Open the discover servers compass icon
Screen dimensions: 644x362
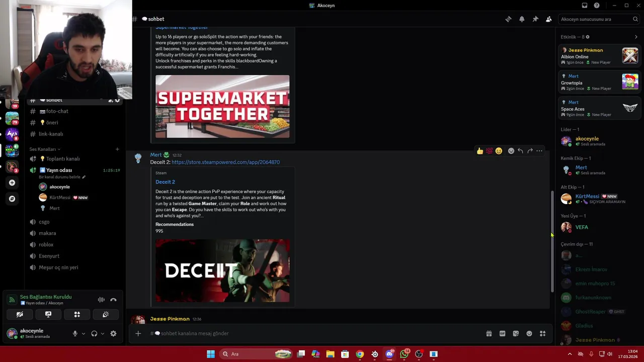click(x=12, y=199)
